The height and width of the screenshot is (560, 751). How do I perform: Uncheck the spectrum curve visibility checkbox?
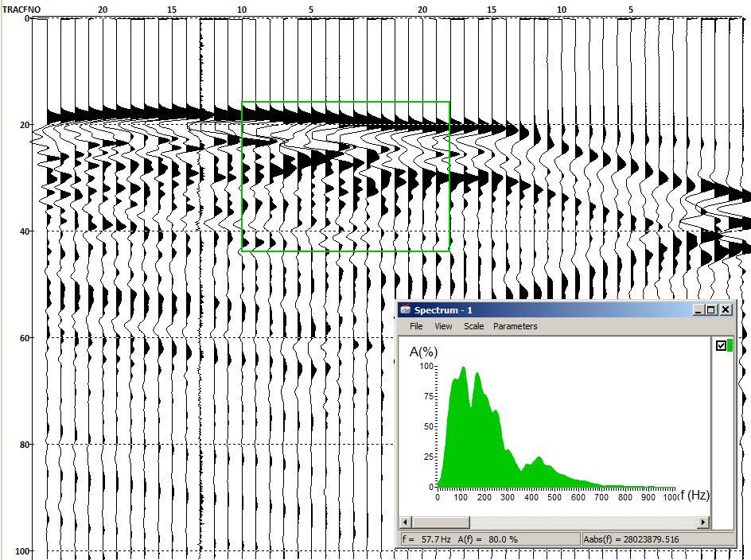721,345
